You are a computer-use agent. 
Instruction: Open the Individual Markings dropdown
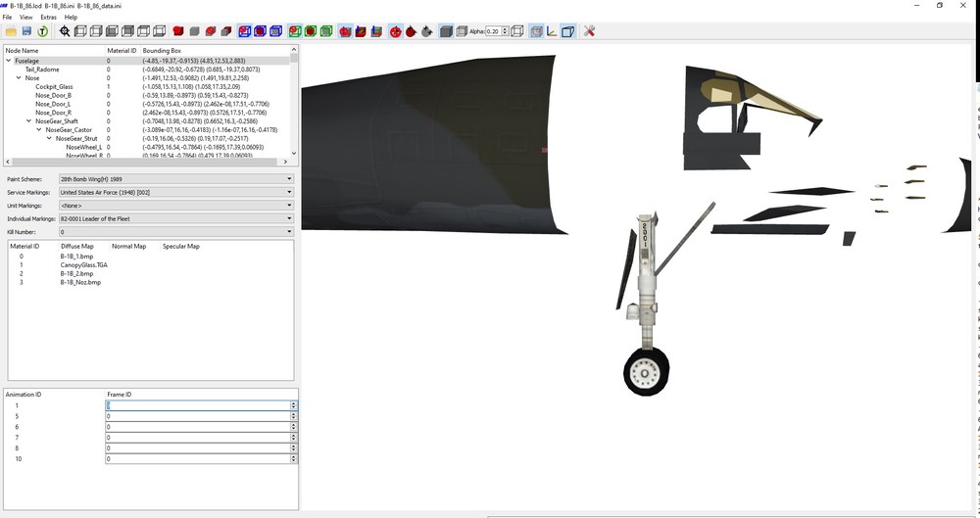pos(176,218)
